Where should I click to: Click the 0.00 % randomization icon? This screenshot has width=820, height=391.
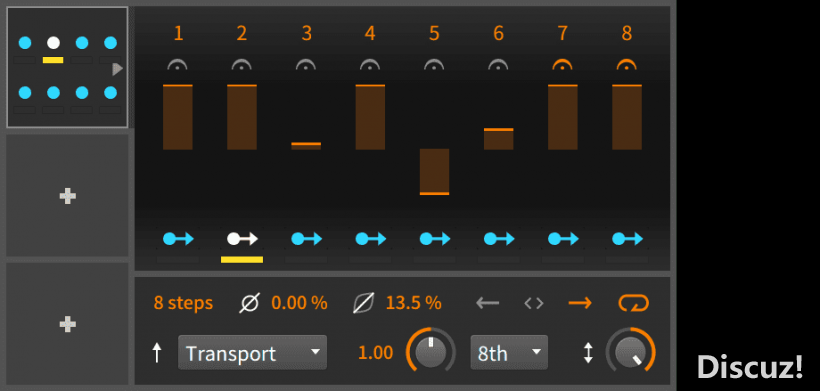tap(249, 303)
